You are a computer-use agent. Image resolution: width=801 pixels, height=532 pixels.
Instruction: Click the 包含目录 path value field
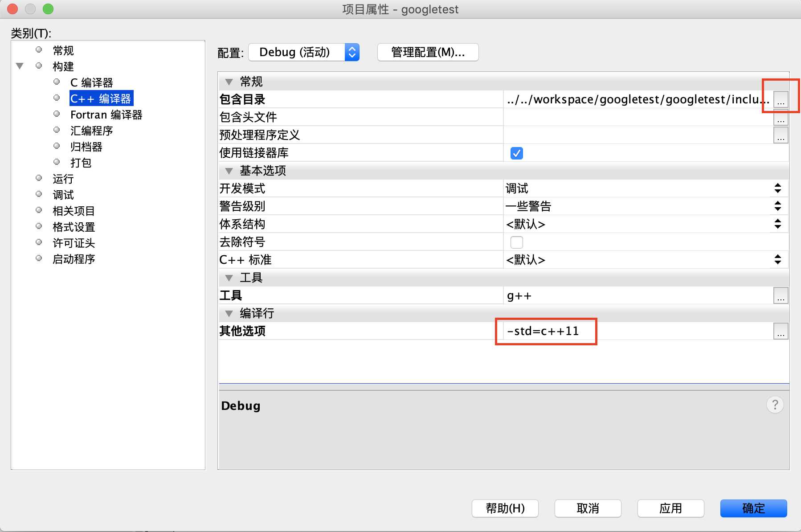(x=638, y=99)
